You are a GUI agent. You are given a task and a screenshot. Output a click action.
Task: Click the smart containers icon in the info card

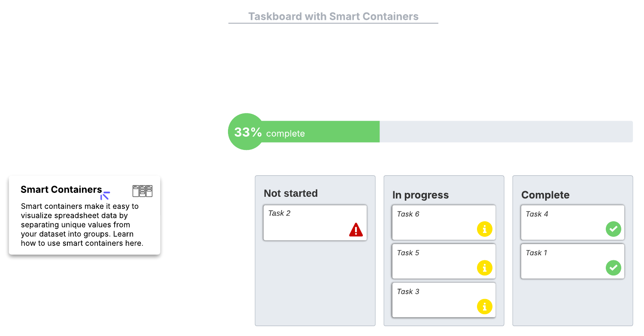pos(143,191)
